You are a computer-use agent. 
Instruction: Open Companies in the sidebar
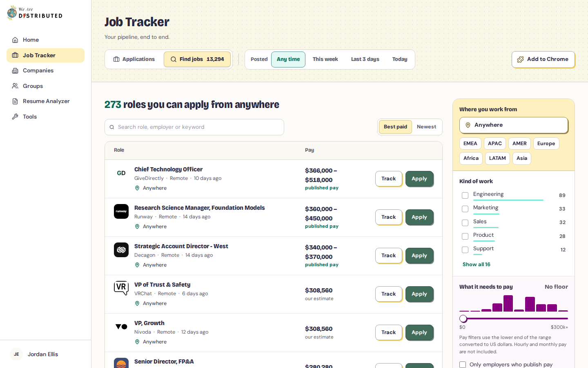coord(45,71)
